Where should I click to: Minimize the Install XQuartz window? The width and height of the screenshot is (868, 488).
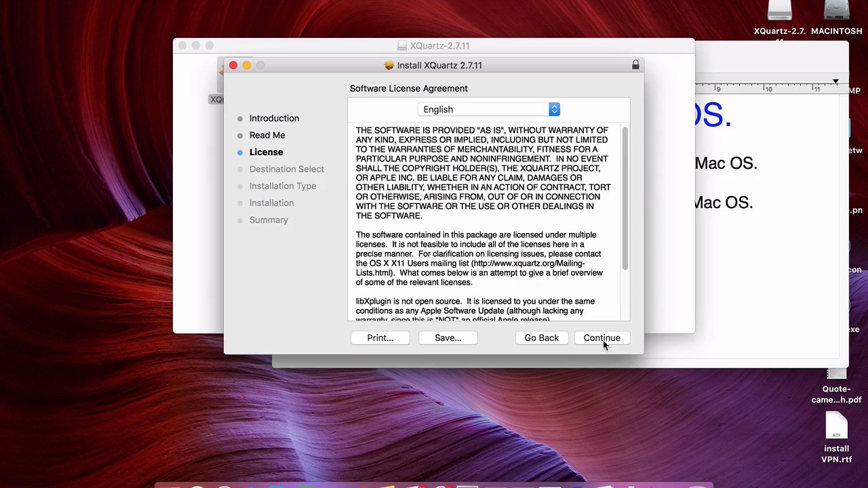(247, 65)
